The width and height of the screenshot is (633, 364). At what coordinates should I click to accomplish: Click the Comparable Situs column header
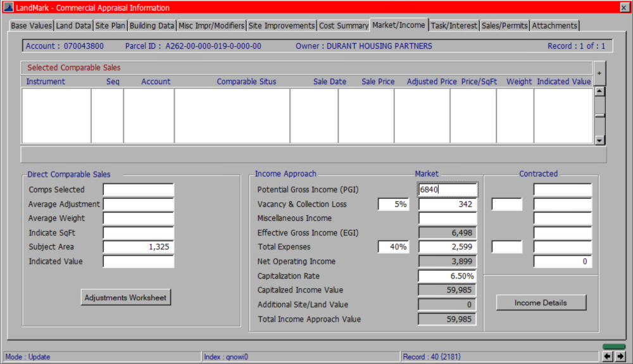(246, 82)
